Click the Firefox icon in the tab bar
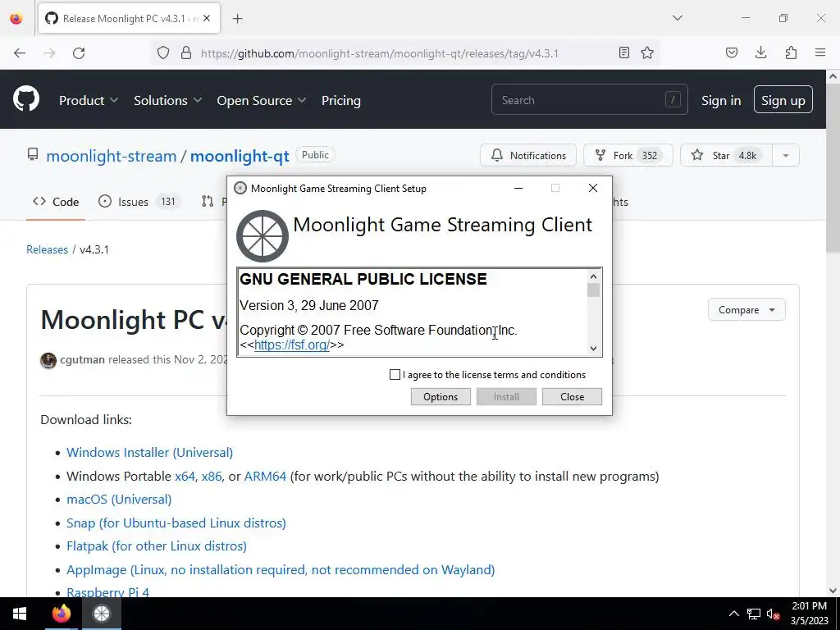 [16, 19]
